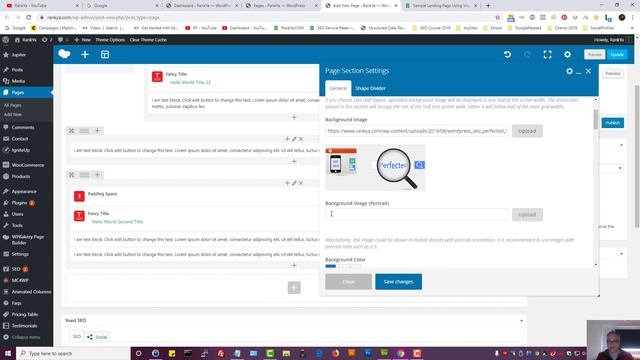
Task: Open the templates layout icon in toolbar
Action: [x=105, y=54]
